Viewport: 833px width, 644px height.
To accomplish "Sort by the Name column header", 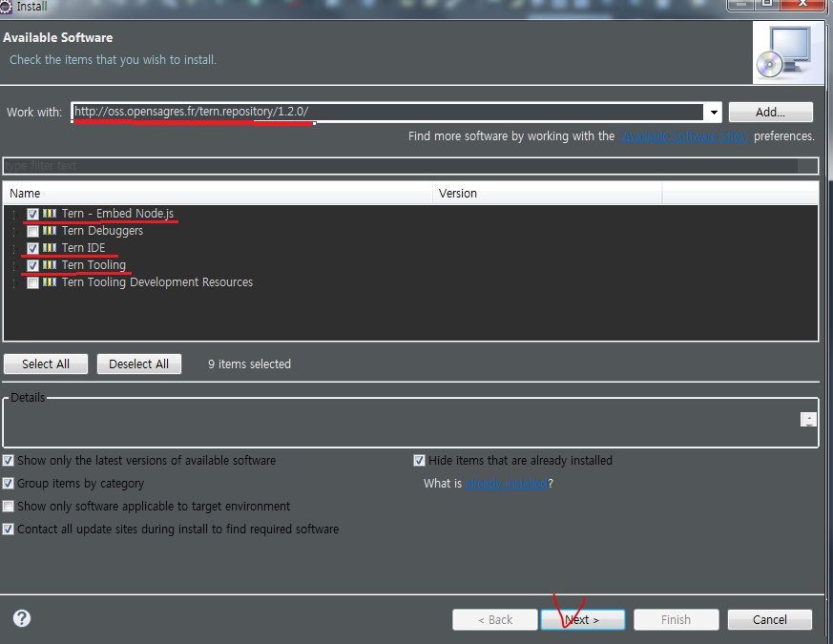I will click(x=218, y=194).
